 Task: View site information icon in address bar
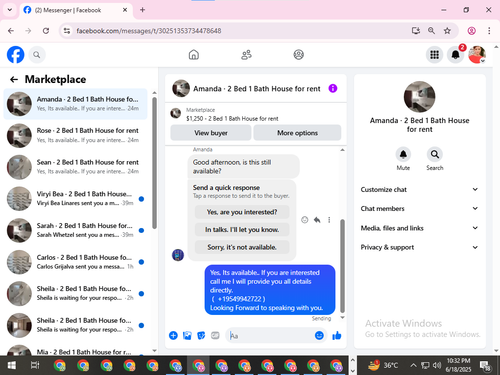(x=67, y=31)
